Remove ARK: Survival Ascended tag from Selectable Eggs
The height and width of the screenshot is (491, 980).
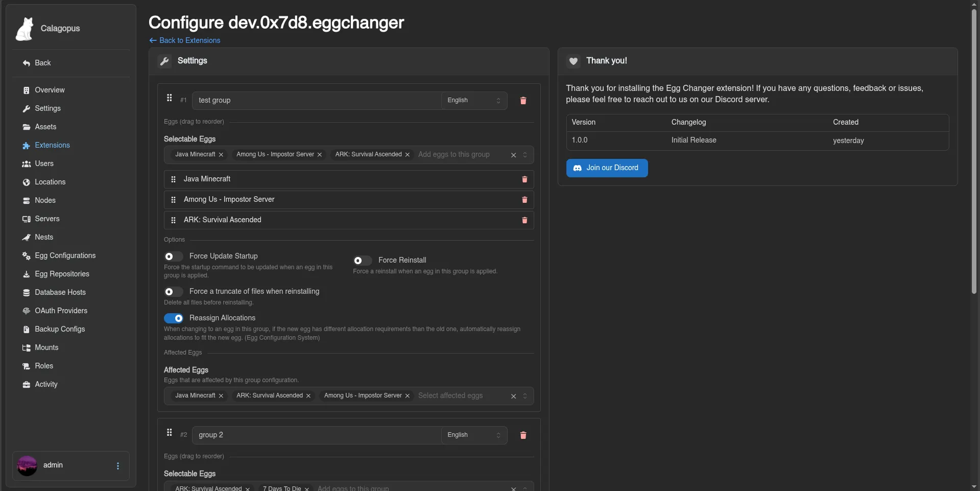[408, 155]
